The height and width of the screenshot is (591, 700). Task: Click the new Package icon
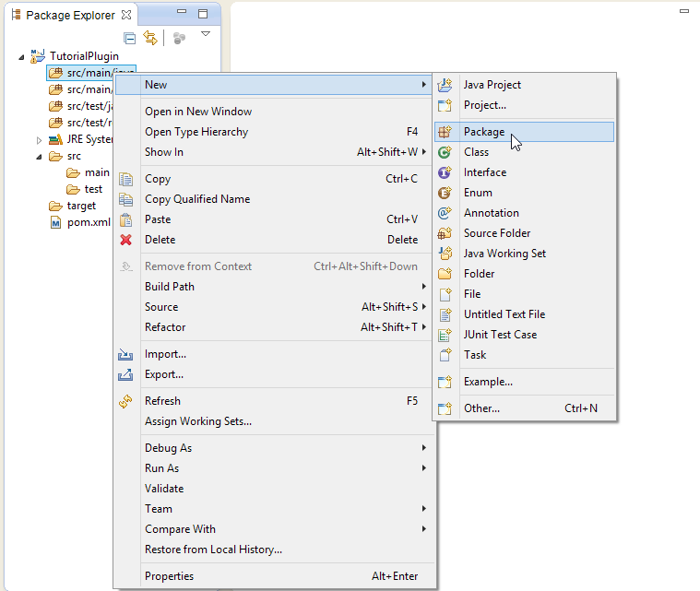[445, 132]
